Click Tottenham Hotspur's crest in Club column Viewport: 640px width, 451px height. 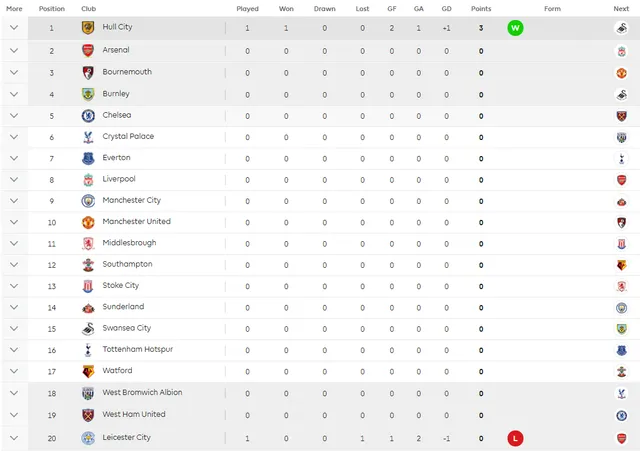(88, 350)
